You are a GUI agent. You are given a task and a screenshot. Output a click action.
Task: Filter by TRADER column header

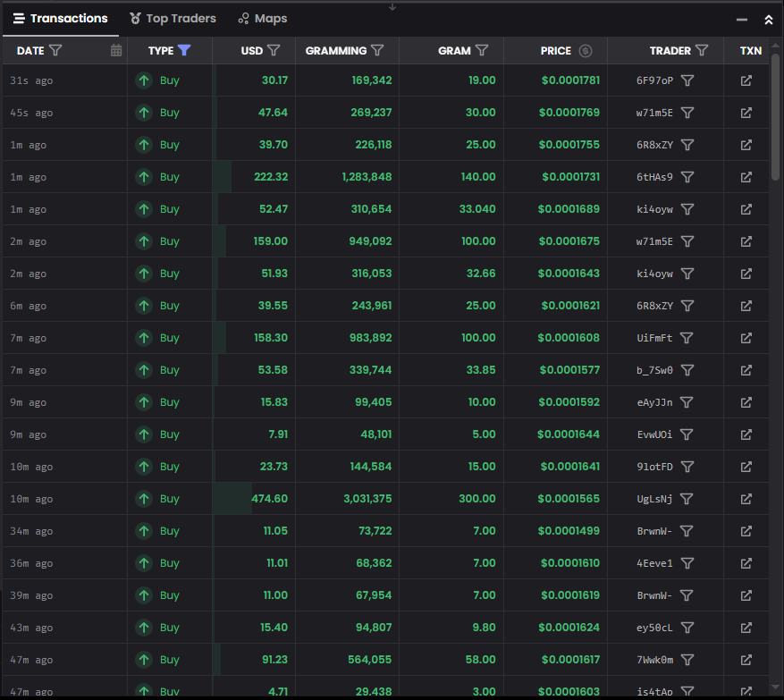point(702,50)
